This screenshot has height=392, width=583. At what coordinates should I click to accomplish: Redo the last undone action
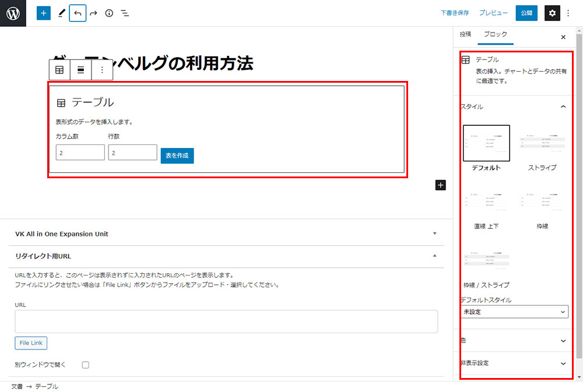(93, 13)
